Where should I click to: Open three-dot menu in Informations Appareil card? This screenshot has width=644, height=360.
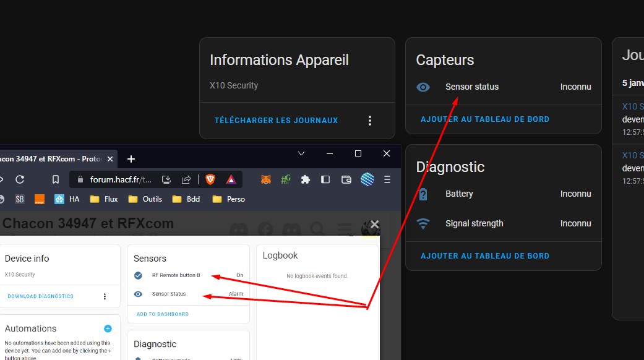pyautogui.click(x=370, y=121)
